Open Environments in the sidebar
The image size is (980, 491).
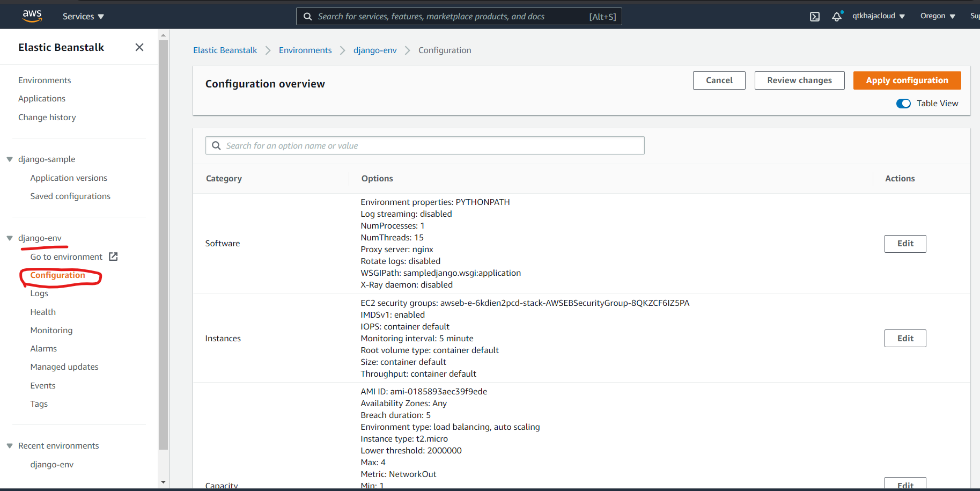tap(45, 80)
